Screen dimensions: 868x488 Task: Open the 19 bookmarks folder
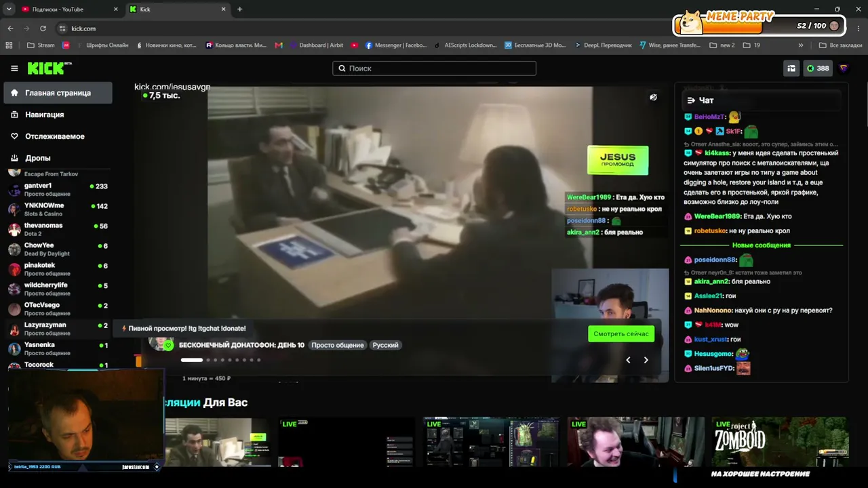tap(751, 45)
